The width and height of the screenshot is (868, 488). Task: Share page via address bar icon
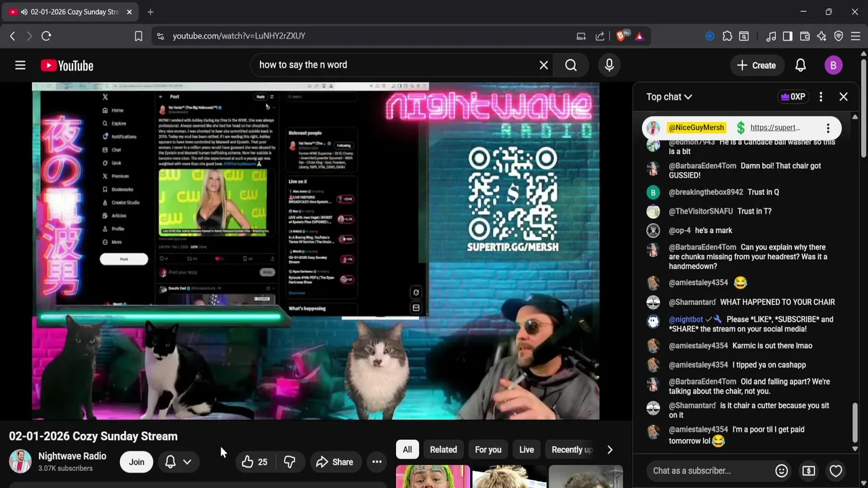(600, 36)
